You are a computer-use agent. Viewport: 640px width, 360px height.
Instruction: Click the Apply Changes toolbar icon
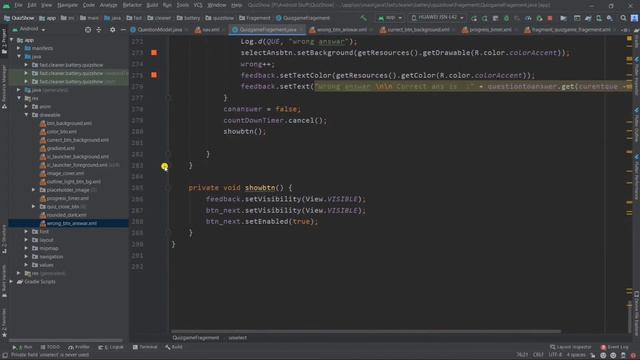coord(484,18)
